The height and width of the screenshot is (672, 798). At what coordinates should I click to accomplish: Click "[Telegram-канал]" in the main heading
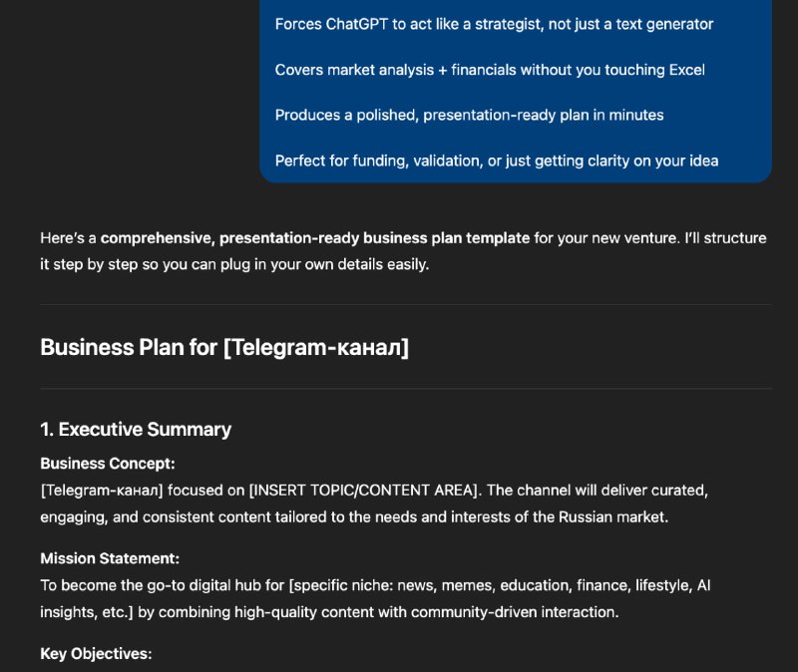click(x=316, y=347)
